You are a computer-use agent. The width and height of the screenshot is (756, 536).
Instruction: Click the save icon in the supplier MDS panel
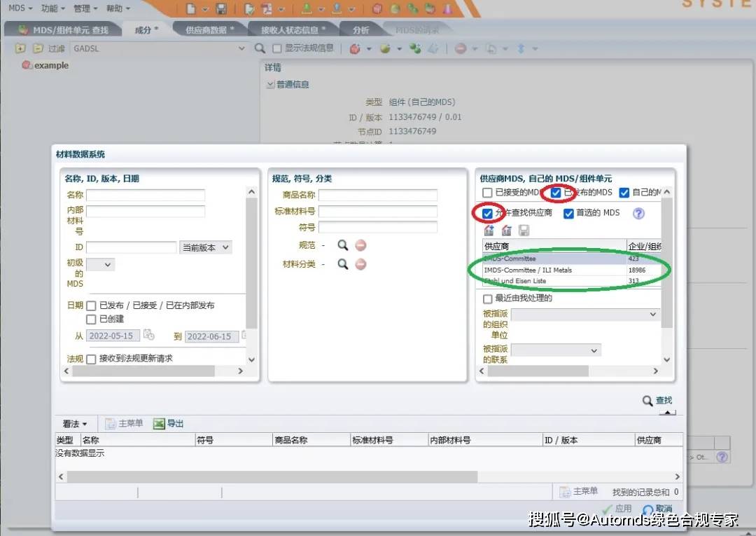point(524,231)
